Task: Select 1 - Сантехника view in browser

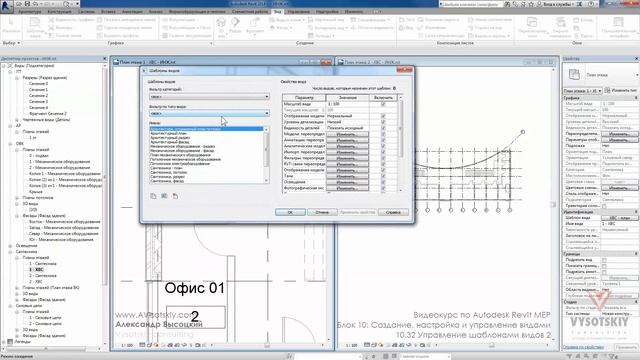Action: pos(42,264)
